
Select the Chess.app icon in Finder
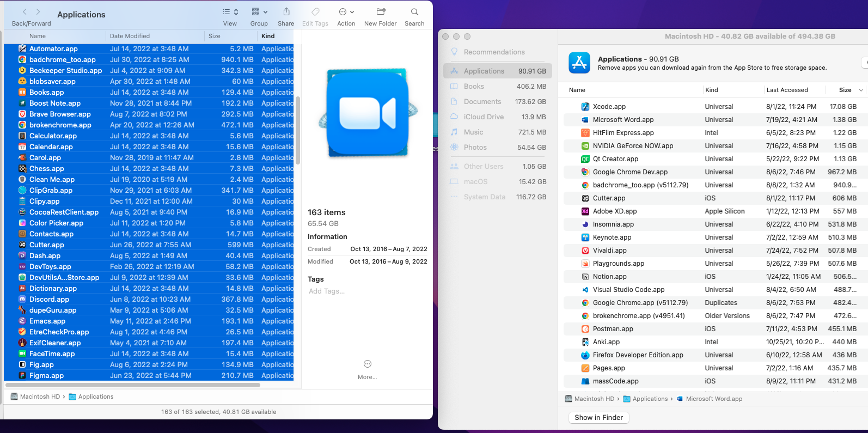coord(22,168)
